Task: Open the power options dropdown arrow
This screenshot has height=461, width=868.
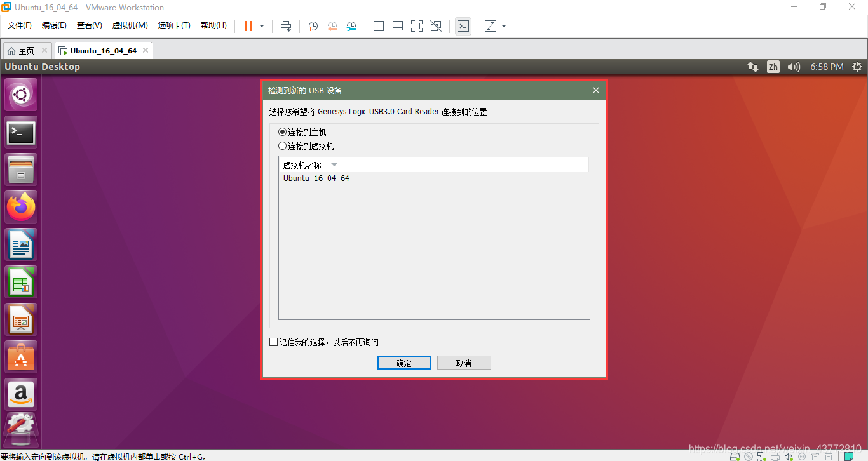Action: [x=262, y=26]
